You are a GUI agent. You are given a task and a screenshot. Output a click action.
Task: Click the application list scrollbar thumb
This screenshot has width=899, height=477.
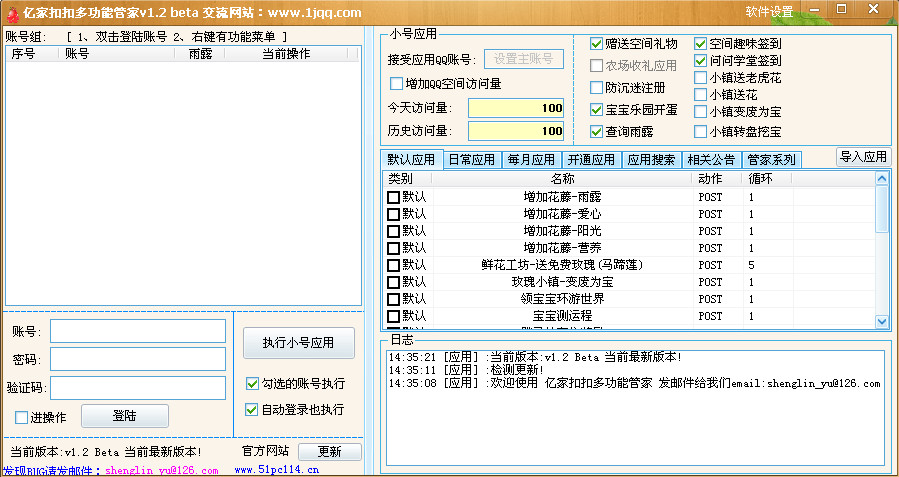(882, 209)
